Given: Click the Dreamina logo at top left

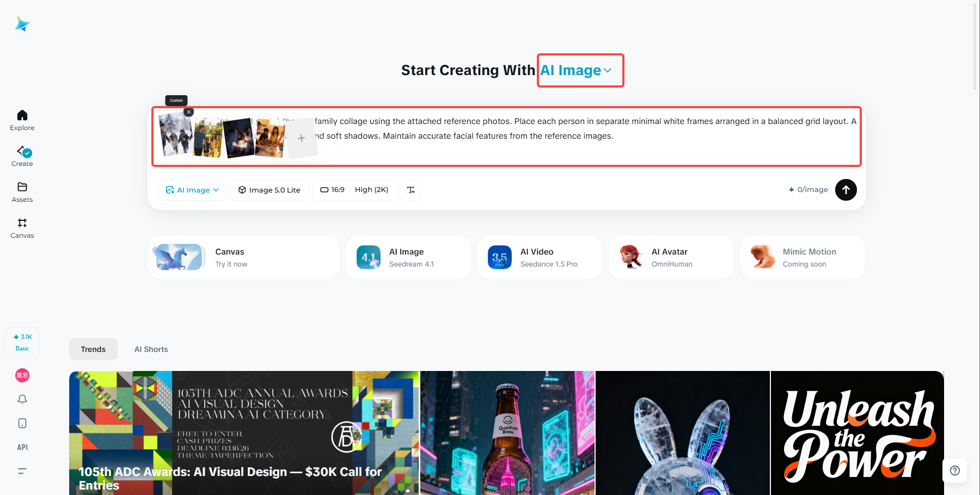Looking at the screenshot, I should [x=22, y=23].
